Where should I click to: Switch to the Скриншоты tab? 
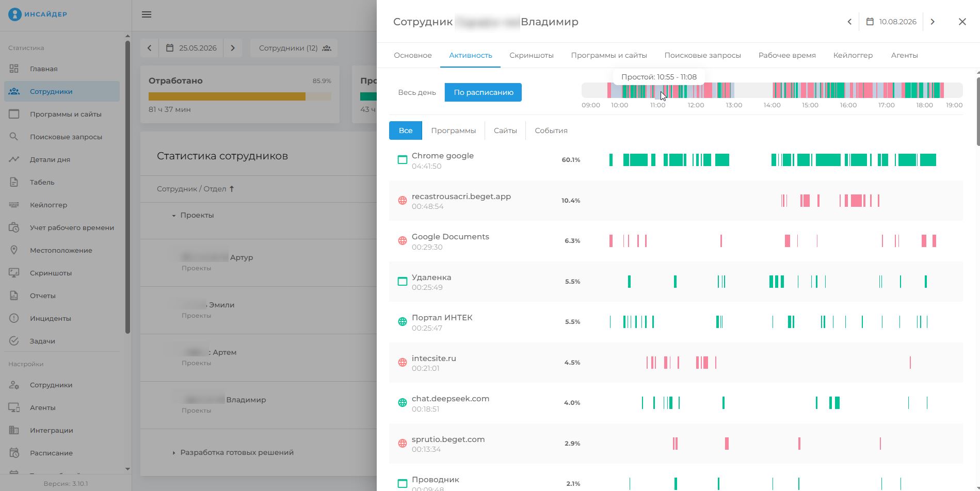pyautogui.click(x=532, y=55)
